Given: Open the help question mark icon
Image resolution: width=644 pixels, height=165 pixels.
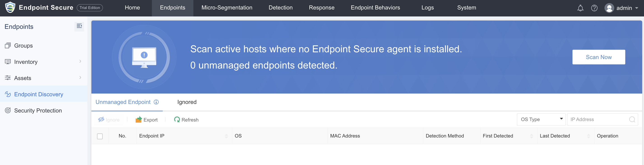Looking at the screenshot, I should [x=594, y=8].
